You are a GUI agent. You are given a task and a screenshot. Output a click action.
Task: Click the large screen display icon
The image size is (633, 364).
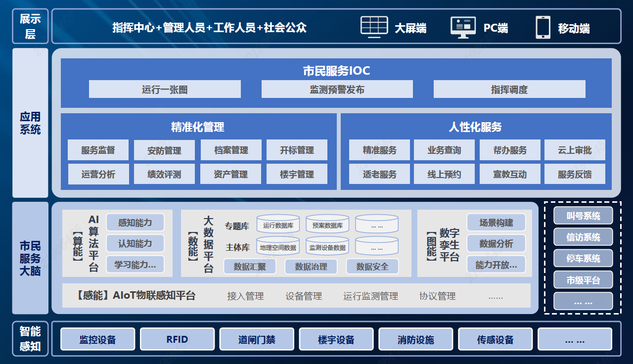click(x=374, y=27)
